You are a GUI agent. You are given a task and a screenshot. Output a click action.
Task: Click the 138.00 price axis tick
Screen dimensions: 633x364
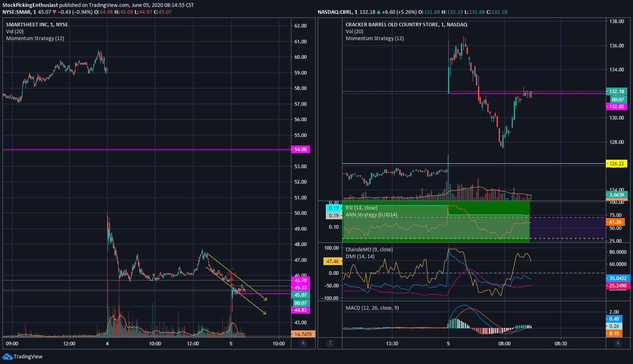pos(617,21)
